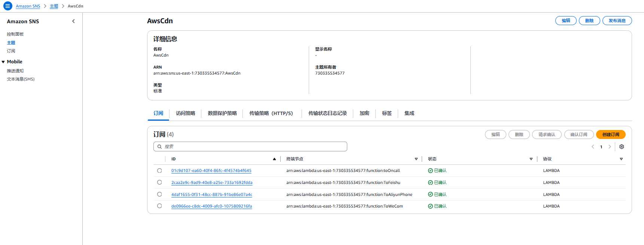Screen dimensions: 644x245
Task: Click AwsCdn breadcrumb text
Action: (x=76, y=6)
